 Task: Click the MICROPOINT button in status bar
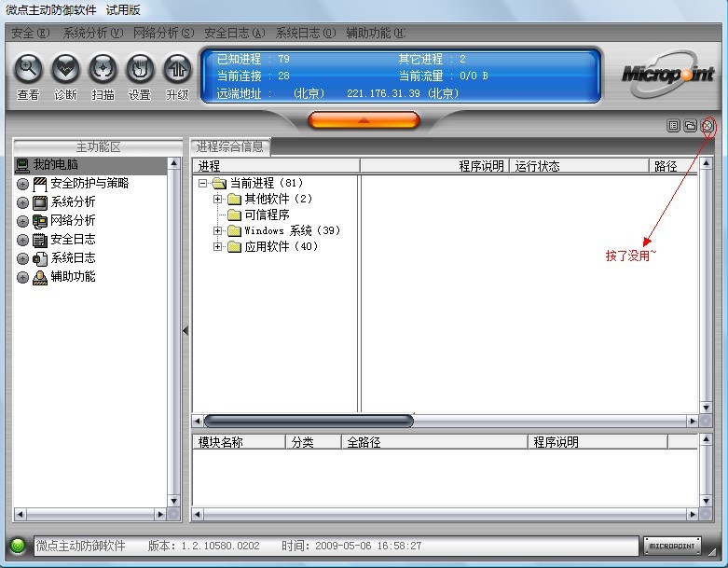point(672,546)
